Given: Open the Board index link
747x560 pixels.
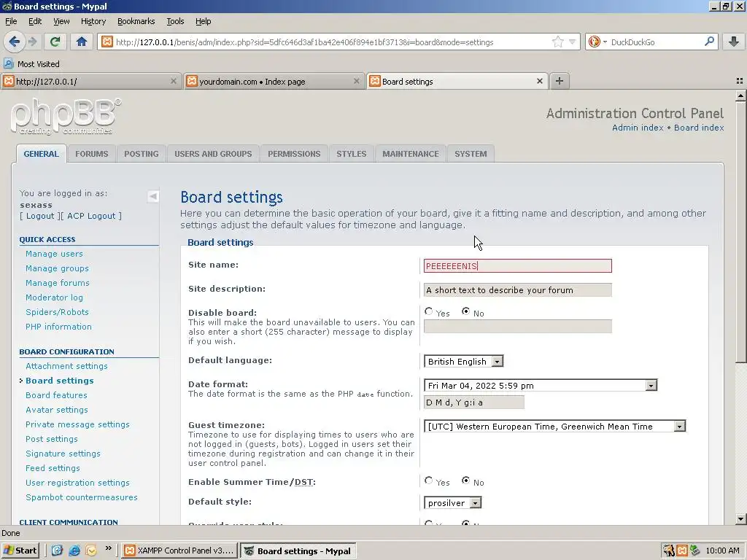Looking at the screenshot, I should [699, 128].
